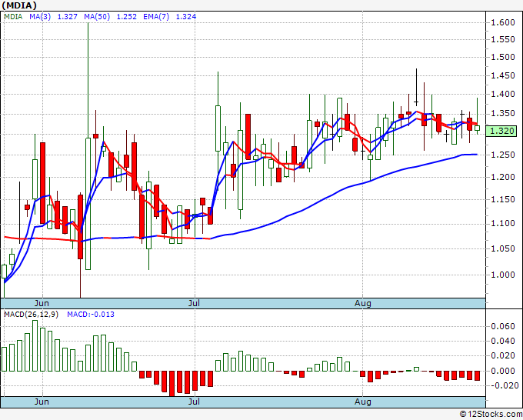Click the 1.400 price axis label
This screenshot has height=420, width=523.
point(503,94)
